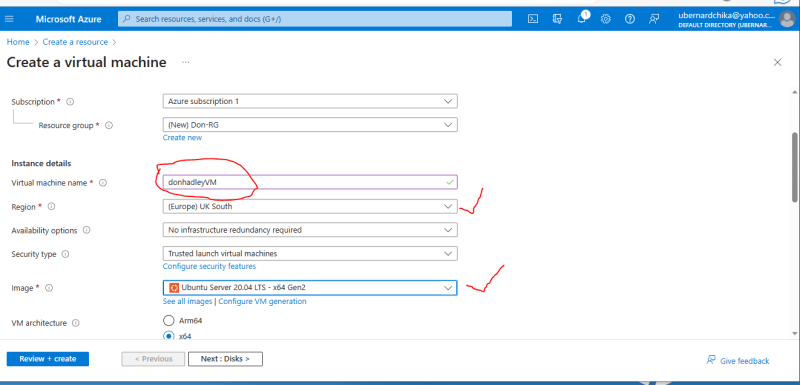Launch Cloud Shell from the top bar
The height and width of the screenshot is (385, 800).
(x=533, y=19)
